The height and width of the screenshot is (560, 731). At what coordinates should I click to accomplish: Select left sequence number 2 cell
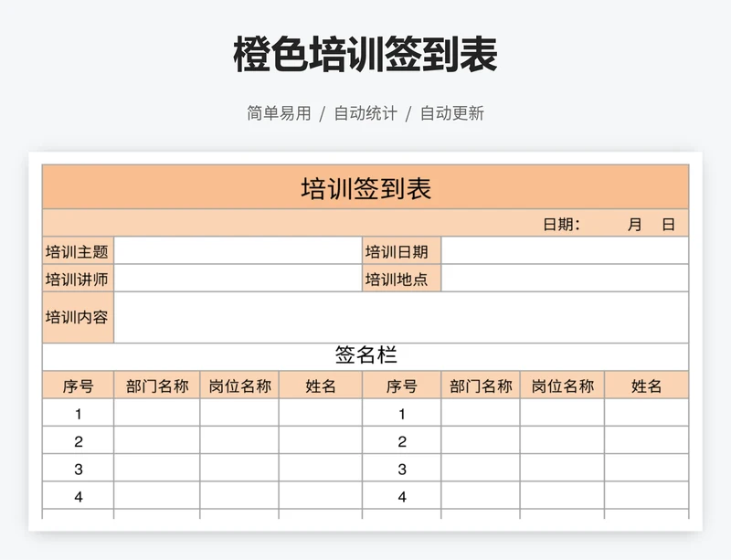[x=78, y=440]
